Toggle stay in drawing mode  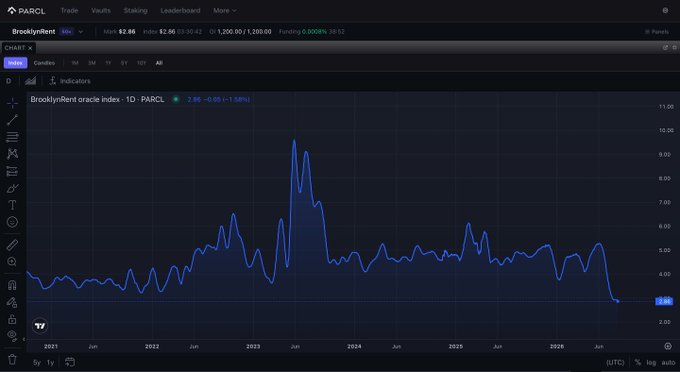[12, 302]
